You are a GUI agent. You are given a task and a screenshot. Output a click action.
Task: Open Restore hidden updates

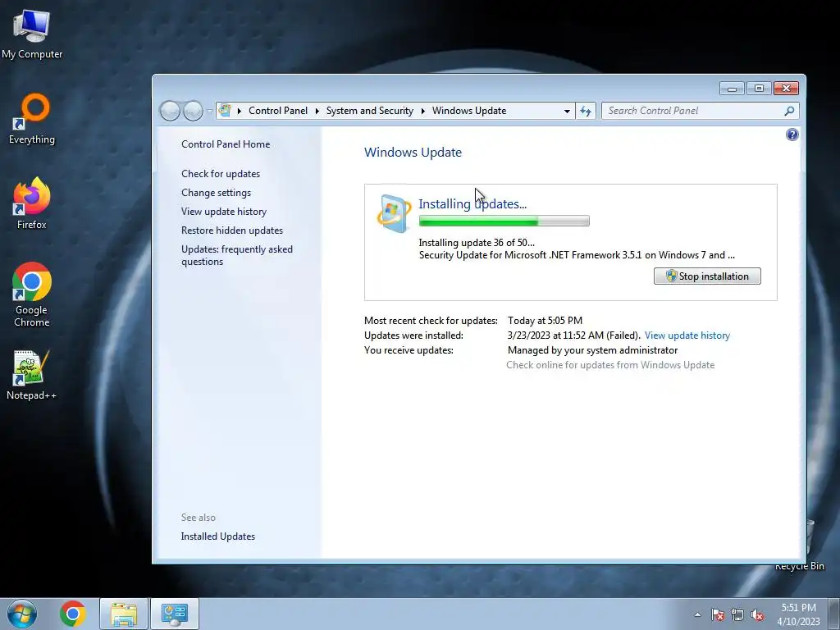pyautogui.click(x=232, y=231)
